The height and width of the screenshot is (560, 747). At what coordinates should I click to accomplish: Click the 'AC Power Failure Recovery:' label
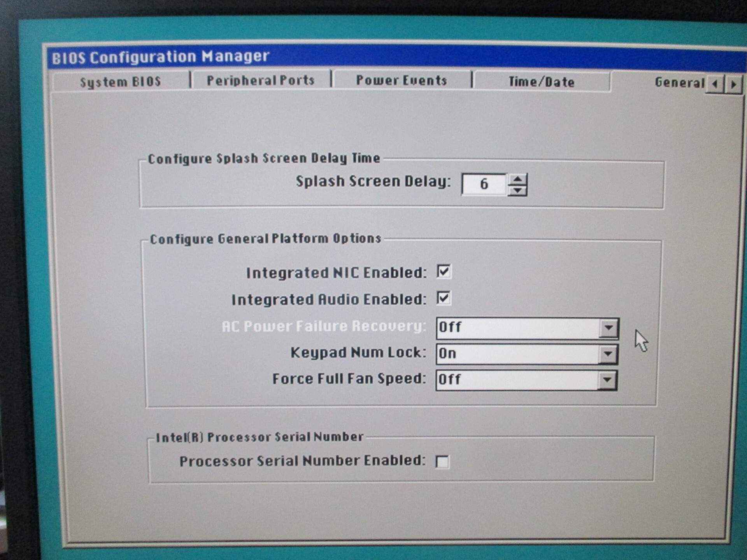point(324,326)
